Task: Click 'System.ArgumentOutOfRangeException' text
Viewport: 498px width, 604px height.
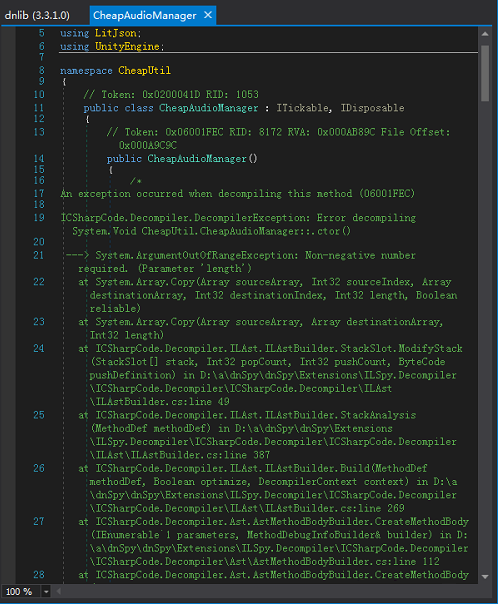Action: 197,255
